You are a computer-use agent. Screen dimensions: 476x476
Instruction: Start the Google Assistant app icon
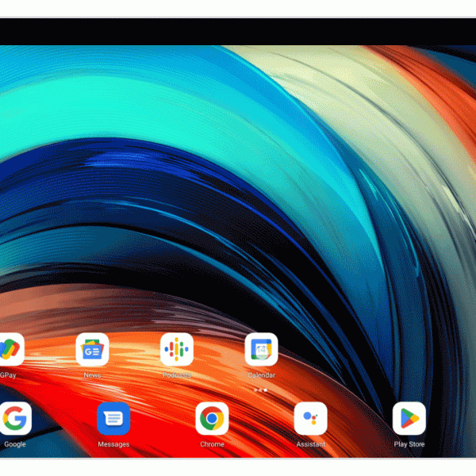click(x=310, y=418)
